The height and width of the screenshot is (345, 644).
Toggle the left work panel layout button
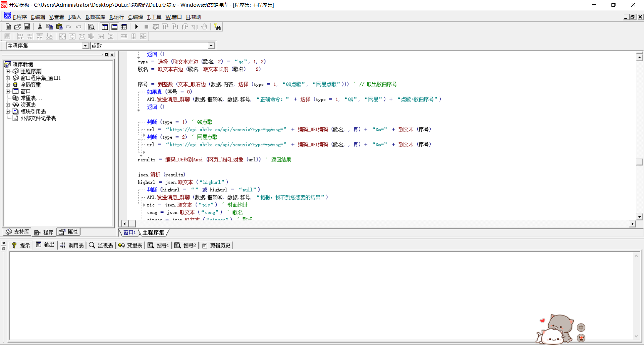[x=105, y=27]
